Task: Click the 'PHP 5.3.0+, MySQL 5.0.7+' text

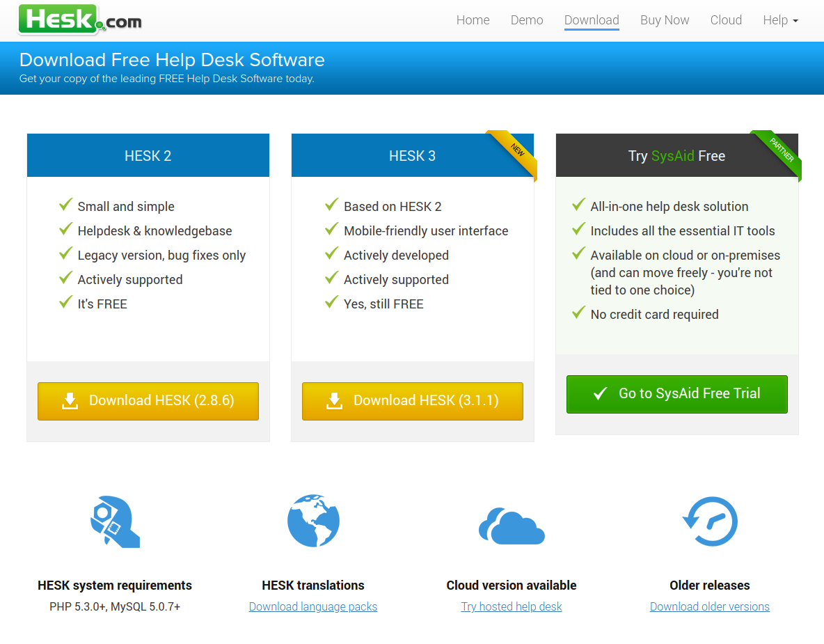Action: [115, 606]
